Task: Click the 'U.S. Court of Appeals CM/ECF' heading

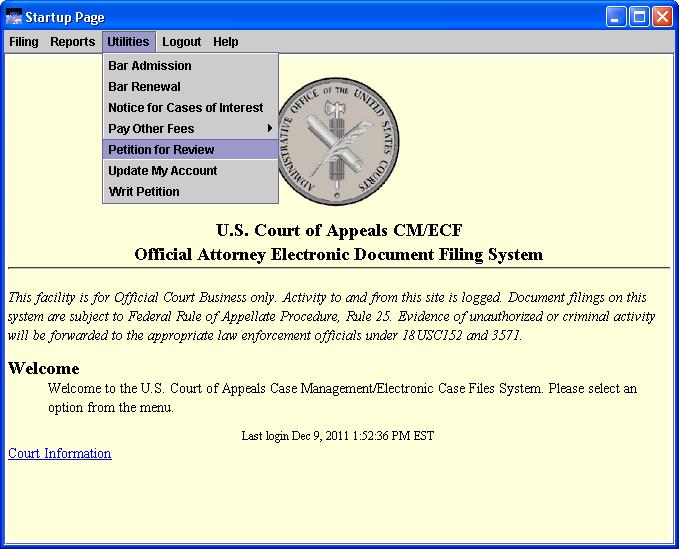Action: point(339,230)
